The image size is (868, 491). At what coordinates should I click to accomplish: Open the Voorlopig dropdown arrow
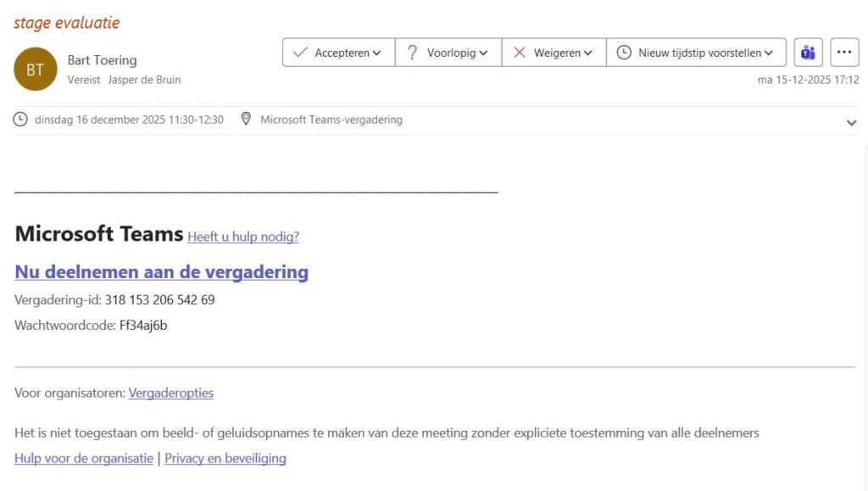click(485, 52)
